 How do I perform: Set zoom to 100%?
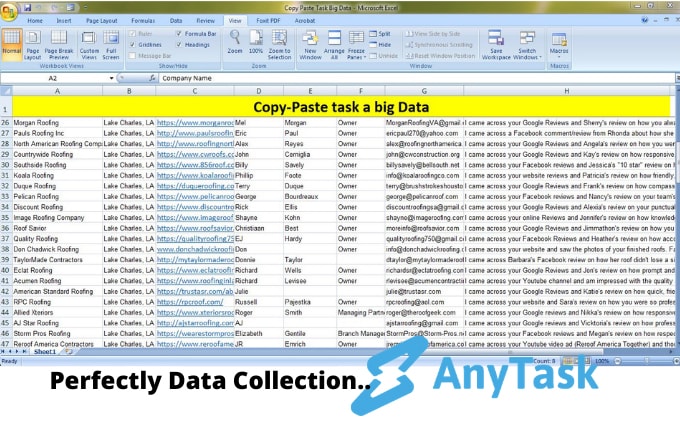pyautogui.click(x=256, y=42)
